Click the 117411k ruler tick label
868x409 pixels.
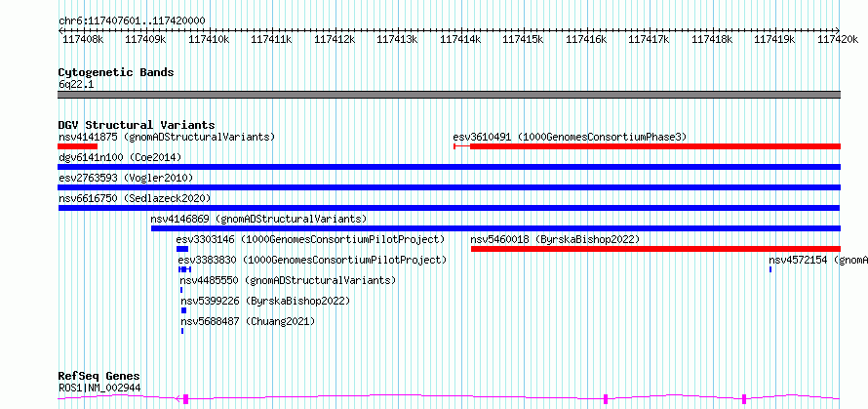[271, 39]
